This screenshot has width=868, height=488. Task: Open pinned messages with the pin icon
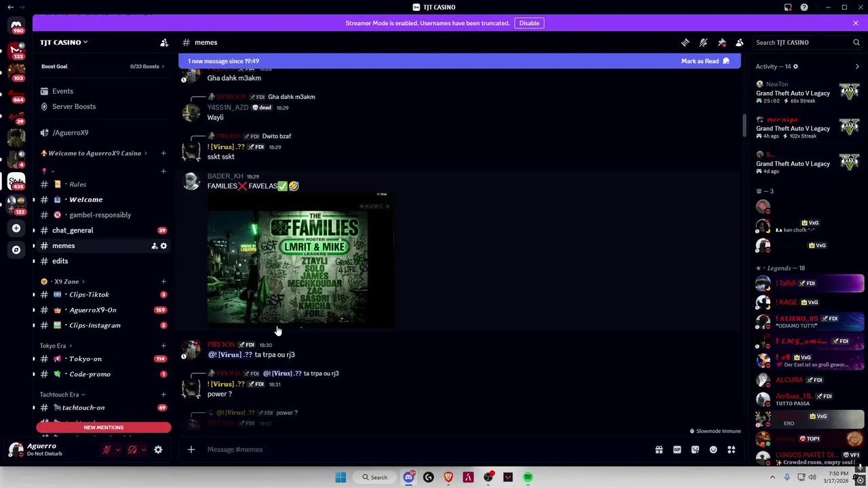pyautogui.click(x=722, y=42)
